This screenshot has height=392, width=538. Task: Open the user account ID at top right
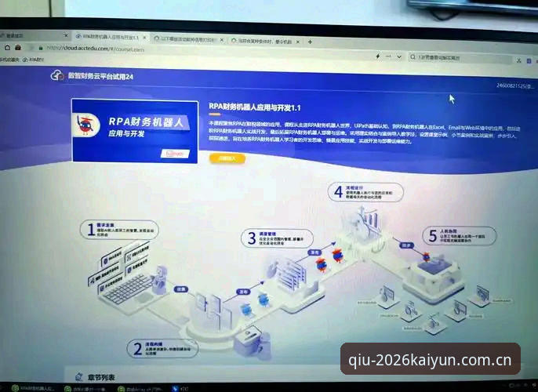(514, 85)
